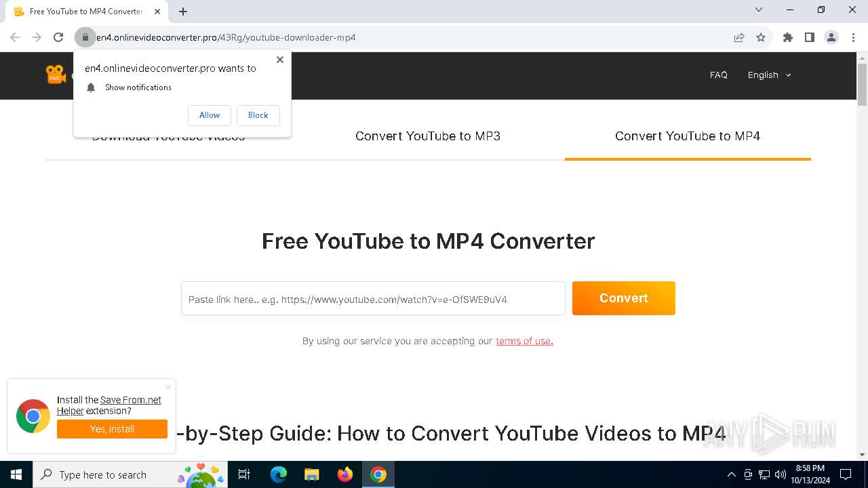The image size is (868, 488).
Task: Switch to Convert YouTube to MP3 tab
Action: pyautogui.click(x=428, y=136)
